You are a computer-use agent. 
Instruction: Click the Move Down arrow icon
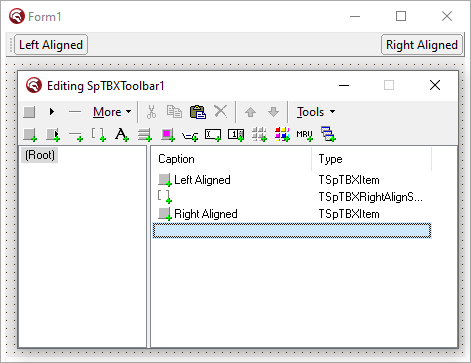point(273,112)
